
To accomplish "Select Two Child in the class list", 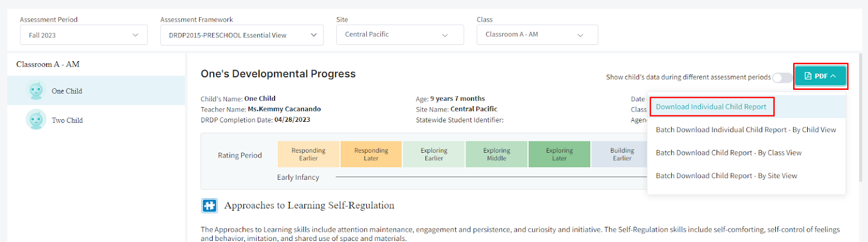I will coord(67,120).
